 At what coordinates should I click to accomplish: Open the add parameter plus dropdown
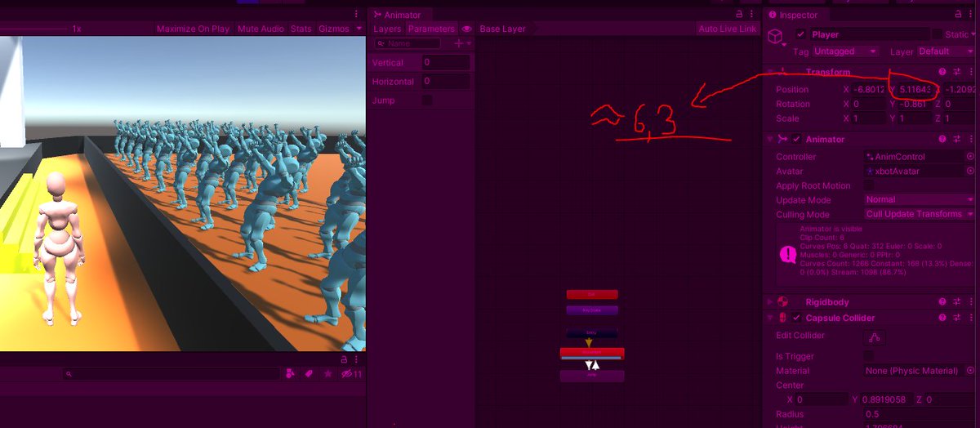pos(462,43)
